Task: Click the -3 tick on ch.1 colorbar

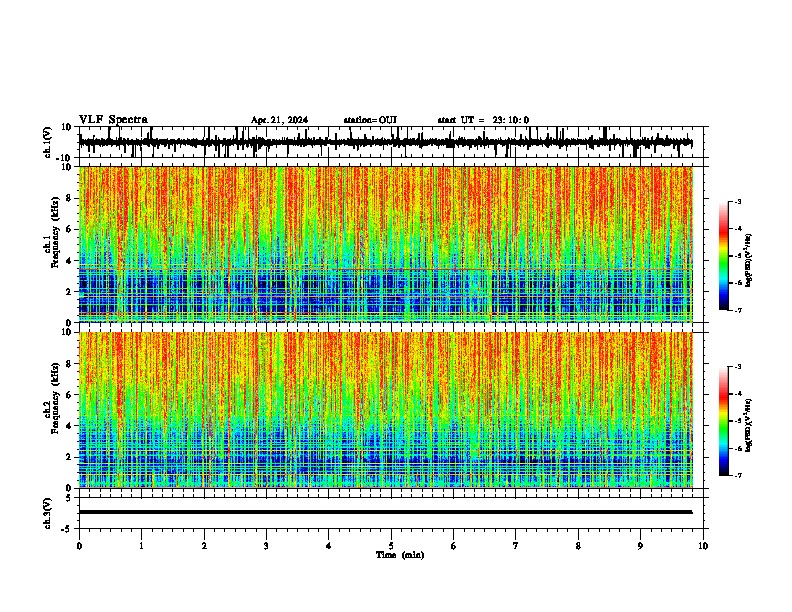Action: [737, 202]
